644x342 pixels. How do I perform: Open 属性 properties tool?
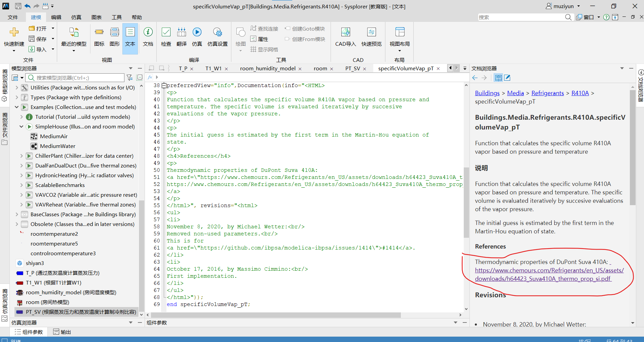point(259,39)
